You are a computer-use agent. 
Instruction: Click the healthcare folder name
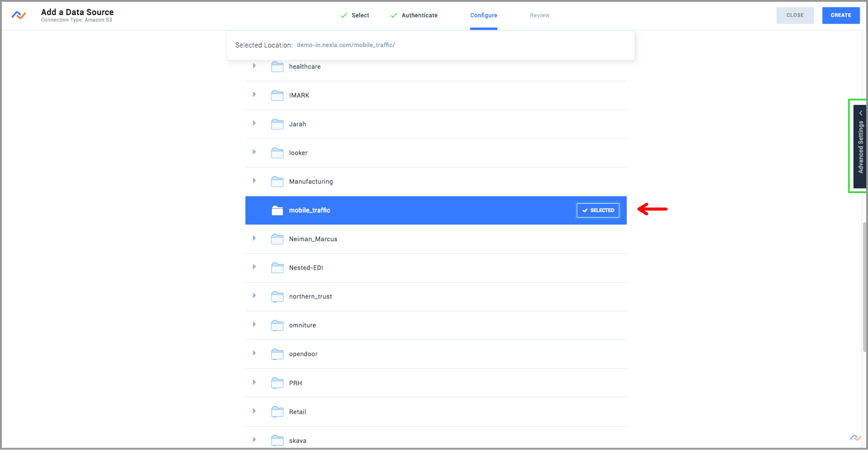[305, 67]
